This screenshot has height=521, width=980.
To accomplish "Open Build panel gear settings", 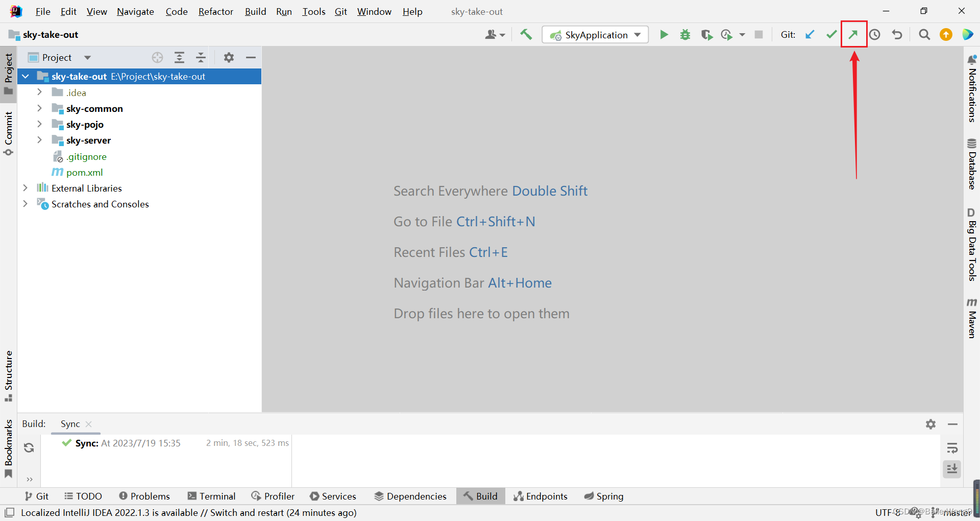I will pos(930,424).
